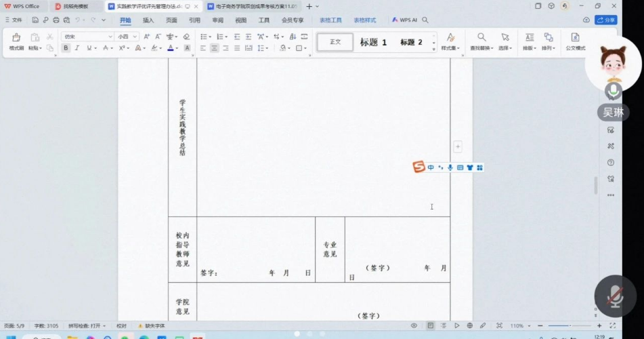
Task: Click the Format Painter (格式刷) icon
Action: (x=16, y=38)
